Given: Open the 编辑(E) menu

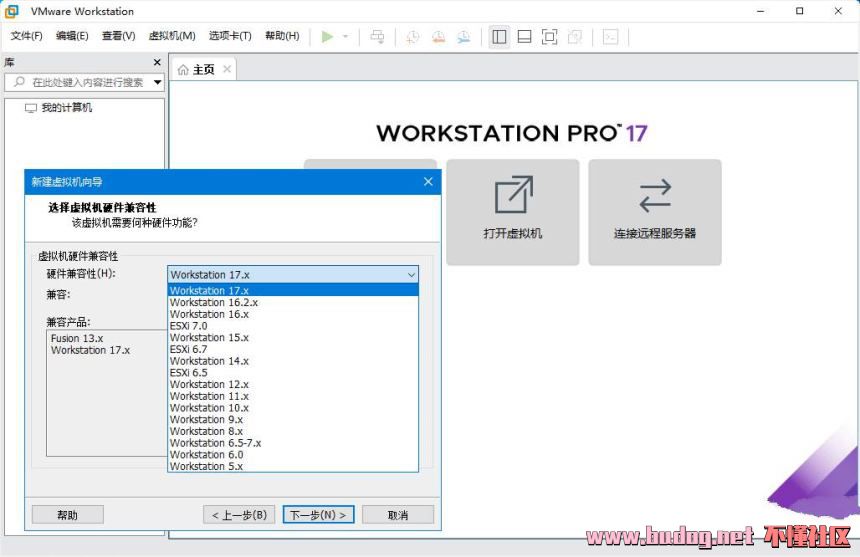Looking at the screenshot, I should coord(72,36).
